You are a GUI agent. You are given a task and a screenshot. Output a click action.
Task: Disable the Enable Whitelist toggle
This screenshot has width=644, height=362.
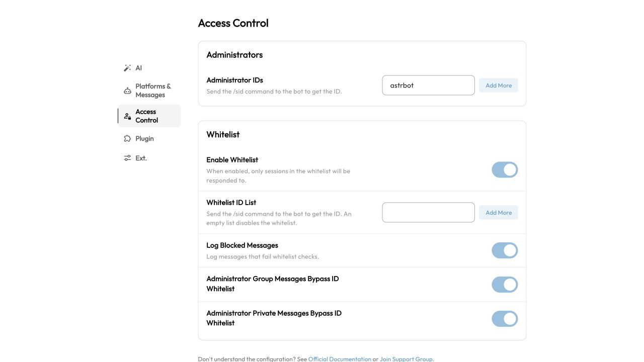(x=505, y=170)
